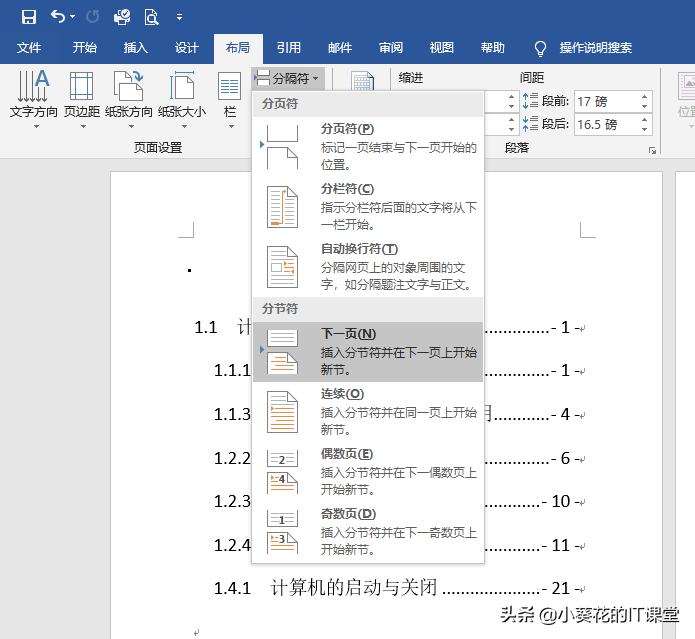Click the 文字方向 text direction icon
This screenshot has width=695, height=639.
click(x=33, y=86)
